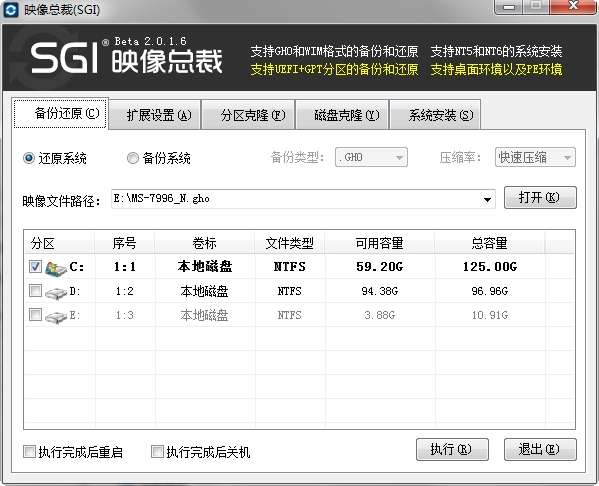Select the 还原系统 radio button

click(29, 158)
